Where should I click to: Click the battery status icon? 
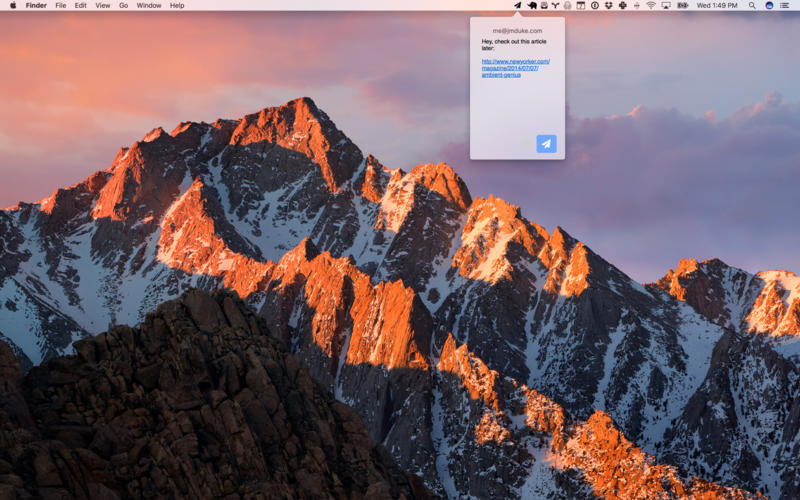click(682, 5)
